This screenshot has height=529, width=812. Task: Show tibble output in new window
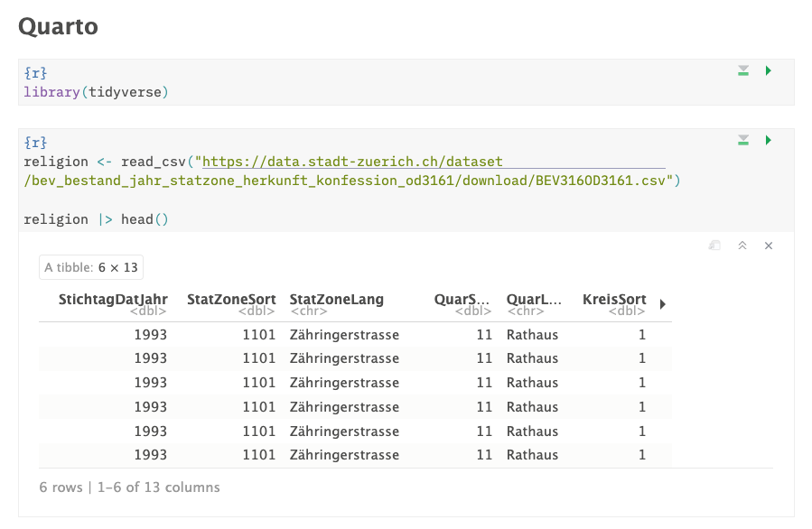point(714,246)
